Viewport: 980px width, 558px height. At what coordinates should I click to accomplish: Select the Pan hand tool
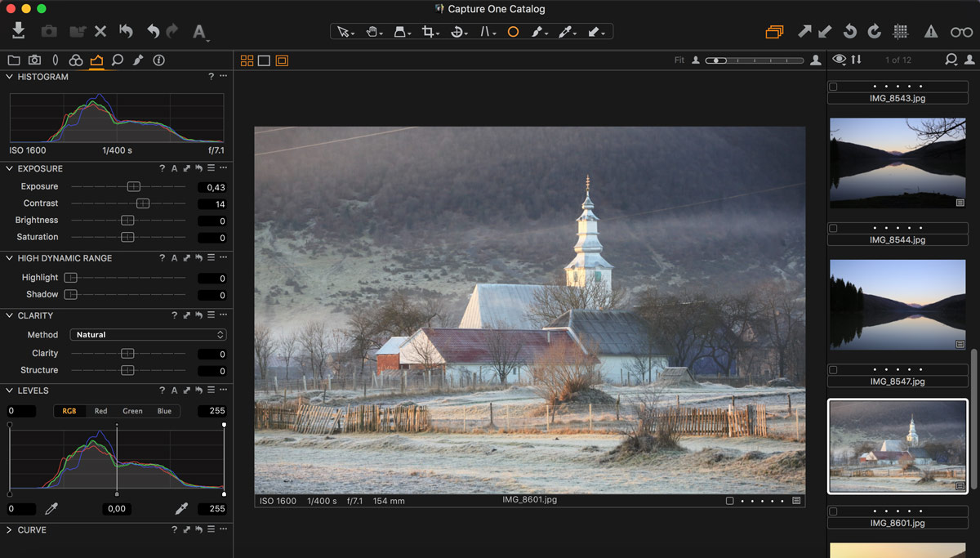tap(372, 32)
